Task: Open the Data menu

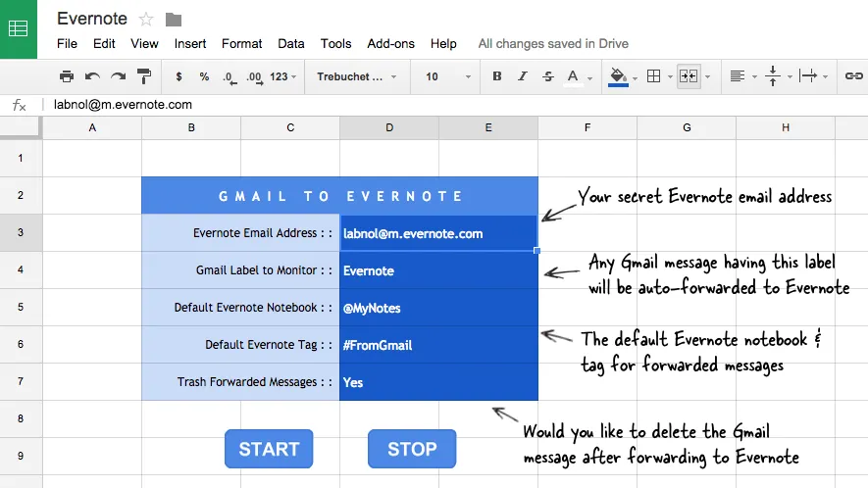Action: click(291, 44)
